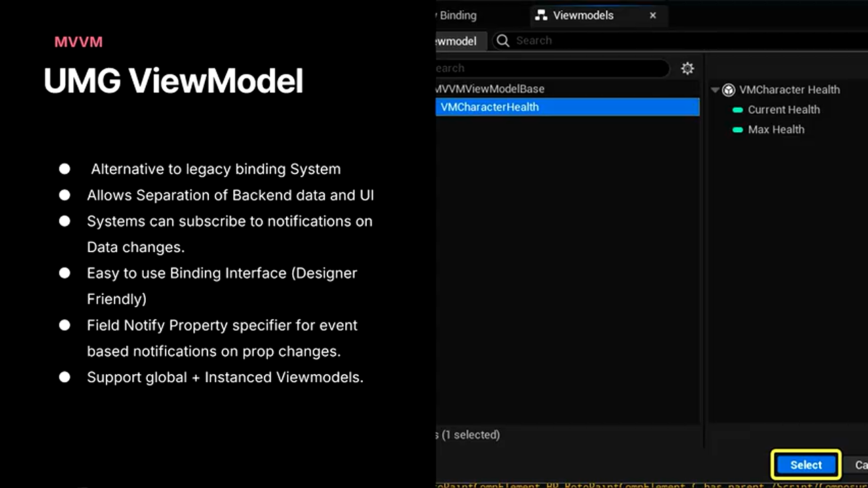Select MVVMViewModelBase in the list
The width and height of the screenshot is (868, 488).
pyautogui.click(x=490, y=89)
